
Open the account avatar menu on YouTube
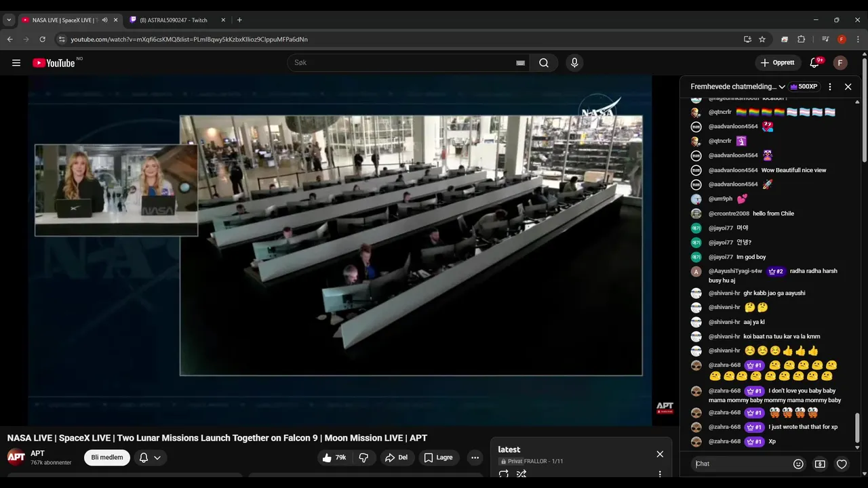click(x=840, y=63)
